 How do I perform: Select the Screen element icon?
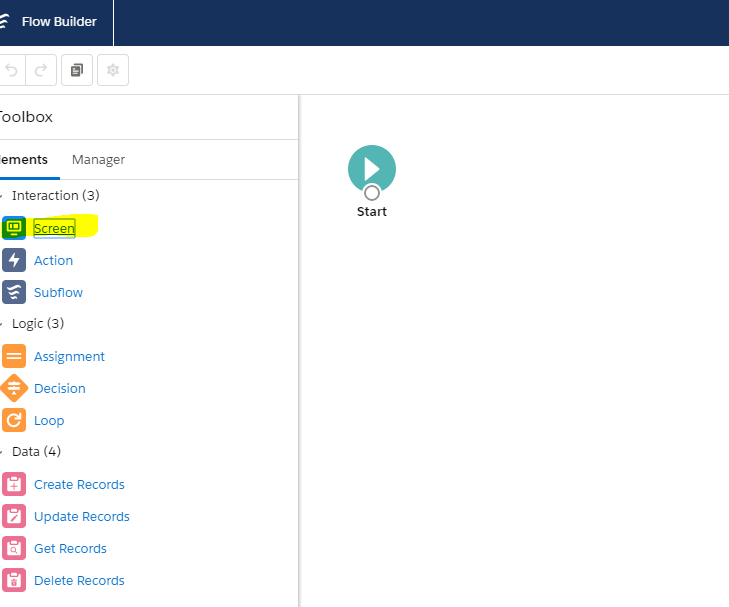[x=14, y=228]
